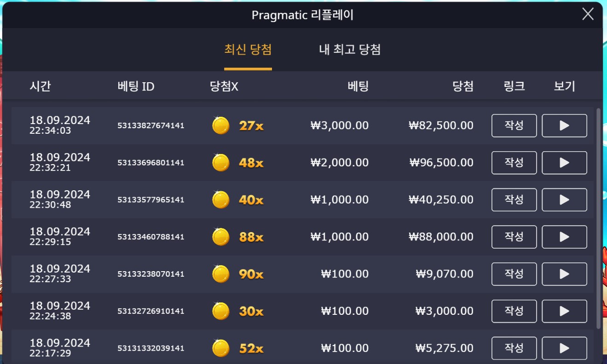607x364 pixels.
Task: Play the replay for the 30x win
Action: tap(564, 311)
